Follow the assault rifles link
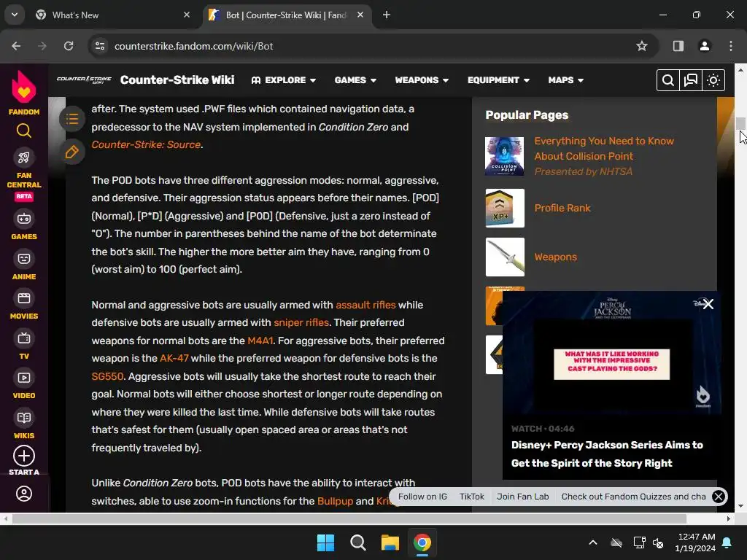 pyautogui.click(x=365, y=306)
